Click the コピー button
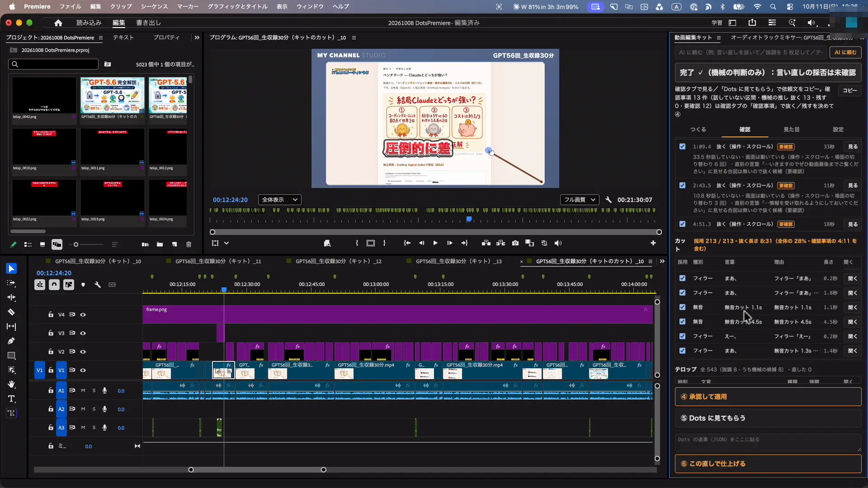The height and width of the screenshot is (488, 868). click(849, 90)
